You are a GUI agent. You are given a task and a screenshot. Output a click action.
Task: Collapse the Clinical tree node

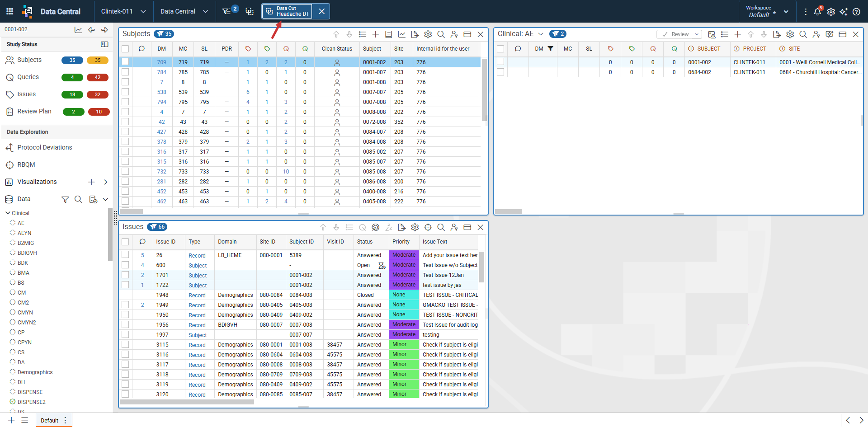coord(8,213)
